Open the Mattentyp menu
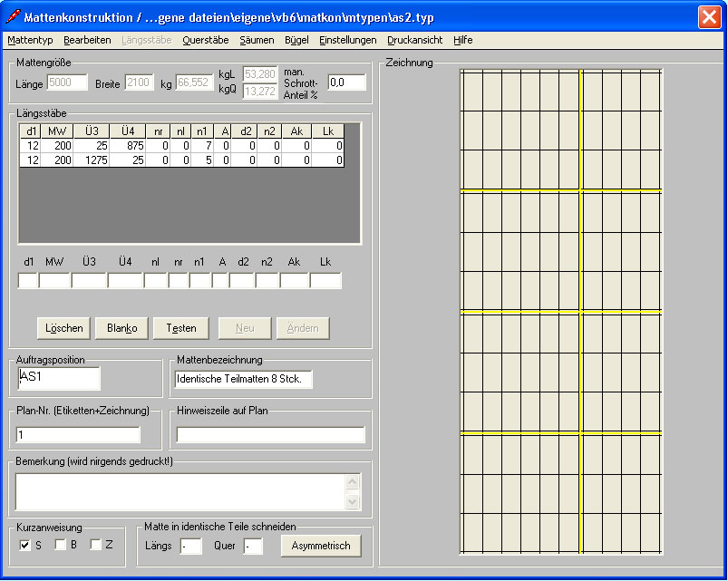The height and width of the screenshot is (581, 728). coord(30,40)
